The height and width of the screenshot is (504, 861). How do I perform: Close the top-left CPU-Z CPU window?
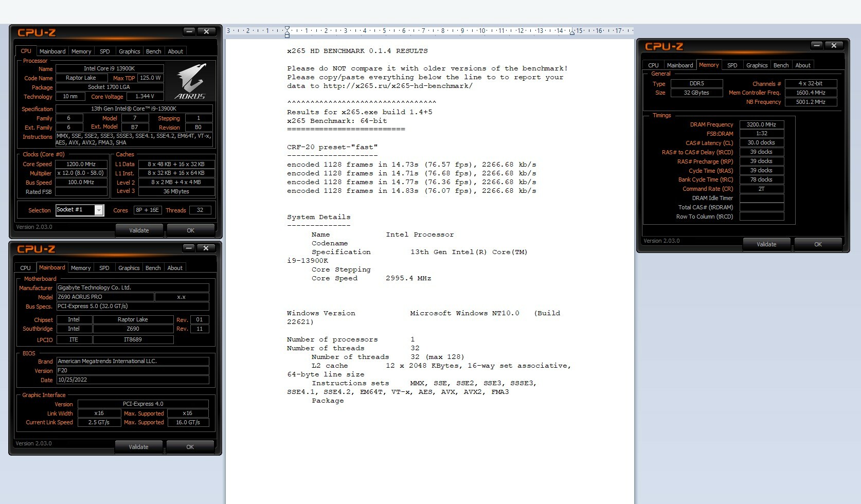pyautogui.click(x=206, y=32)
